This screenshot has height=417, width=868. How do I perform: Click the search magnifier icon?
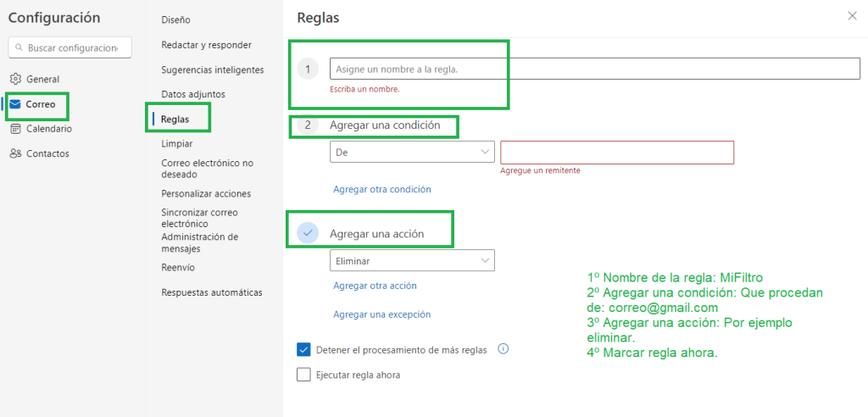[x=19, y=47]
